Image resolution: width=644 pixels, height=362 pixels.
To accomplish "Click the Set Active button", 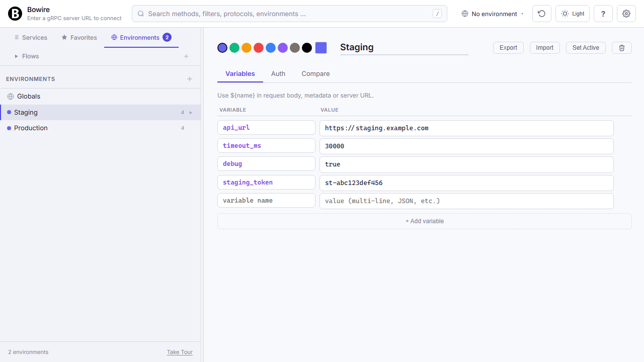I will tap(586, 48).
